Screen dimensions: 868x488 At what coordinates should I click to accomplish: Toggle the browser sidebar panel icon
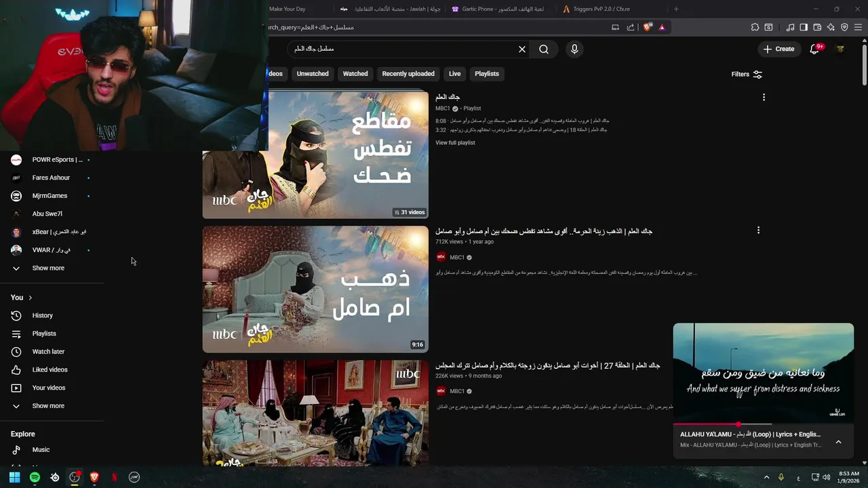coord(804,27)
